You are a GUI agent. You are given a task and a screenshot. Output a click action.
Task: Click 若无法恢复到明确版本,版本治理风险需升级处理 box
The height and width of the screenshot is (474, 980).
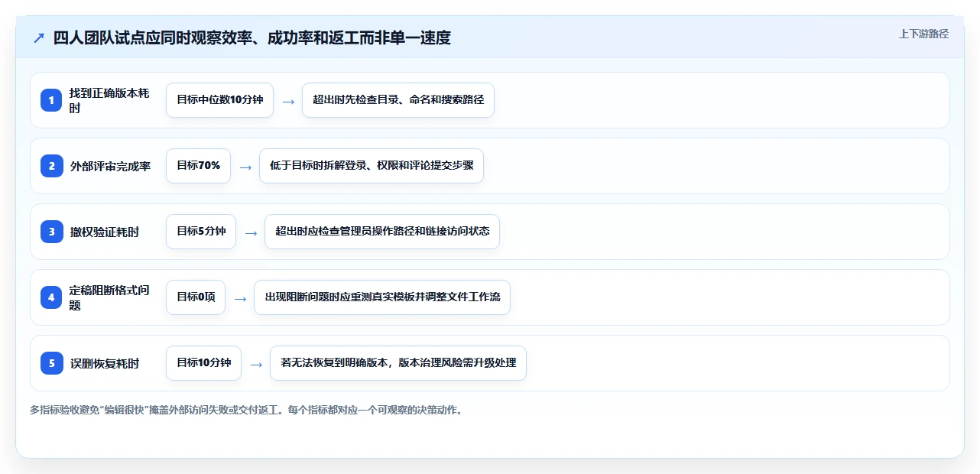pyautogui.click(x=398, y=363)
